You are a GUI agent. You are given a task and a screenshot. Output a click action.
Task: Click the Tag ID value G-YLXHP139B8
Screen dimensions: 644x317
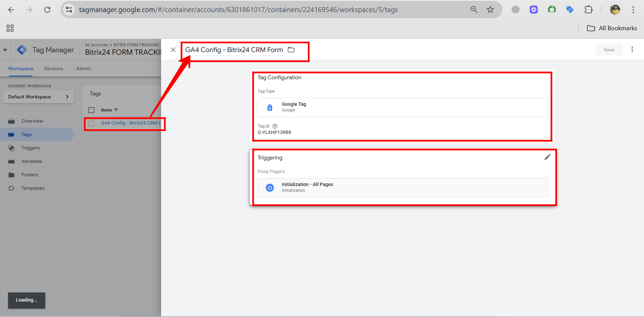pyautogui.click(x=274, y=132)
